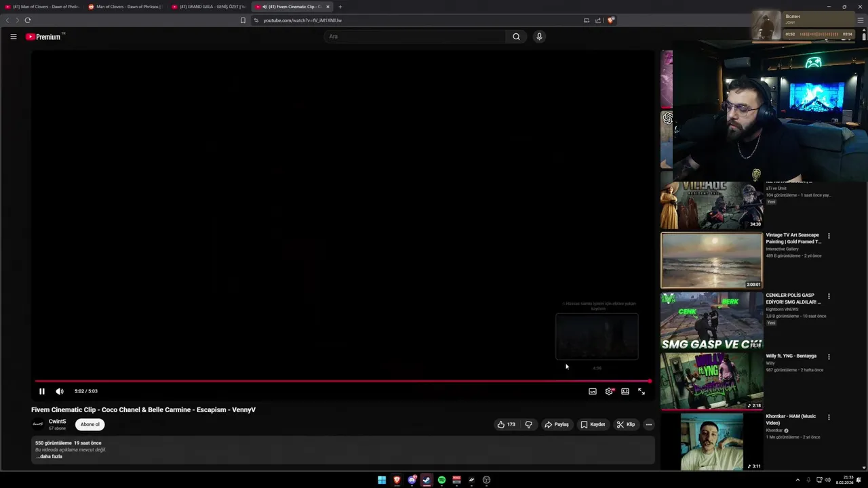Viewport: 868px width, 488px height.
Task: Pause the video playback
Action: pos(42,391)
